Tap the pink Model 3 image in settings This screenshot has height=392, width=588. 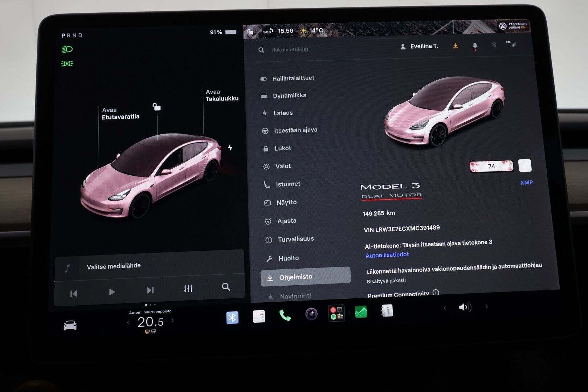444,111
